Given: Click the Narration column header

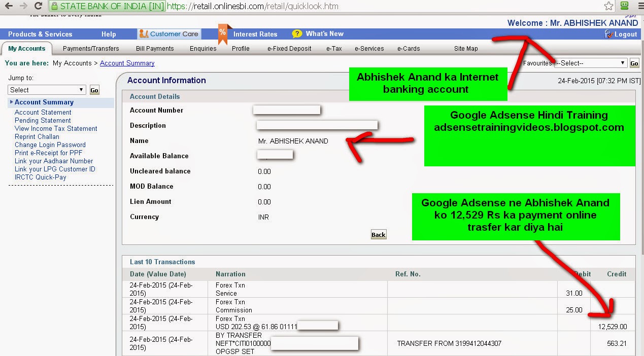Looking at the screenshot, I should [230, 274].
